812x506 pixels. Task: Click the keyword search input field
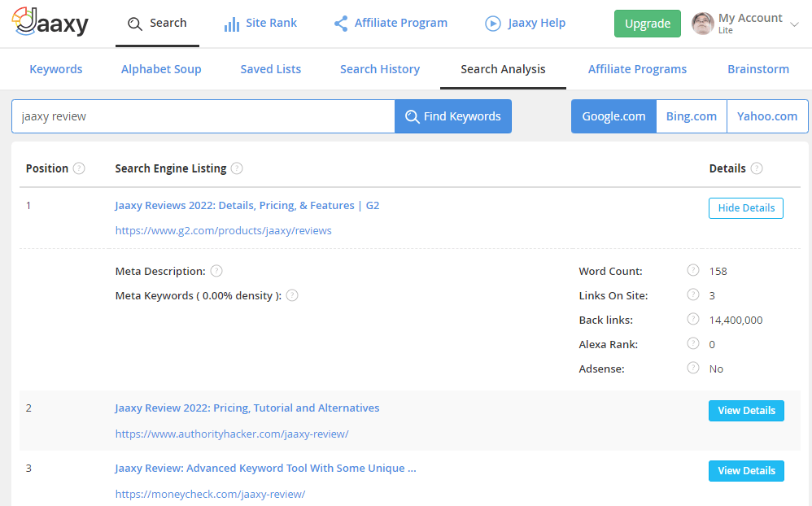(203, 116)
